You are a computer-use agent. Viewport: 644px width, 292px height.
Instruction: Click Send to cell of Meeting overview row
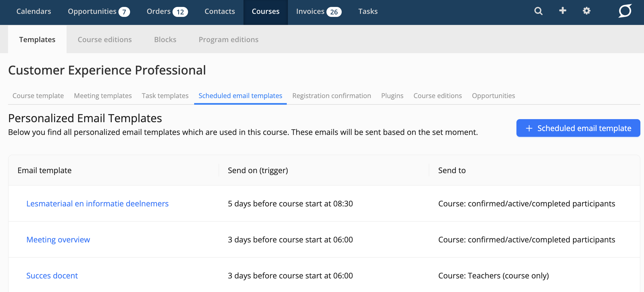(x=527, y=240)
